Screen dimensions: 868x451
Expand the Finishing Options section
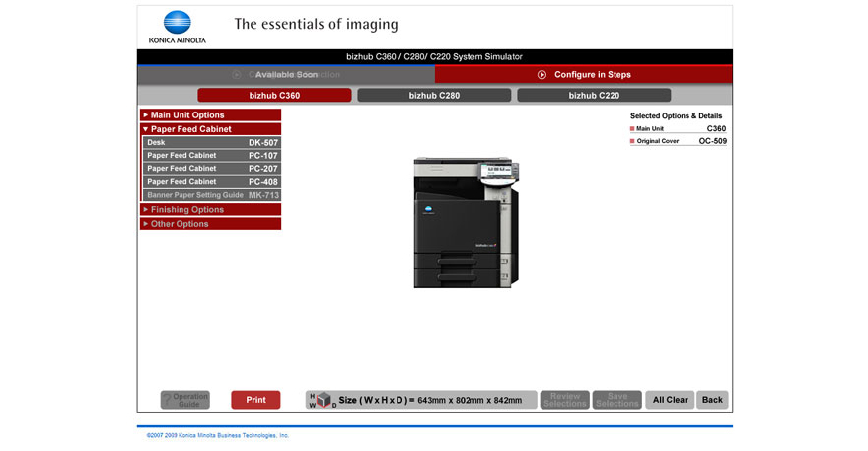[211, 210]
